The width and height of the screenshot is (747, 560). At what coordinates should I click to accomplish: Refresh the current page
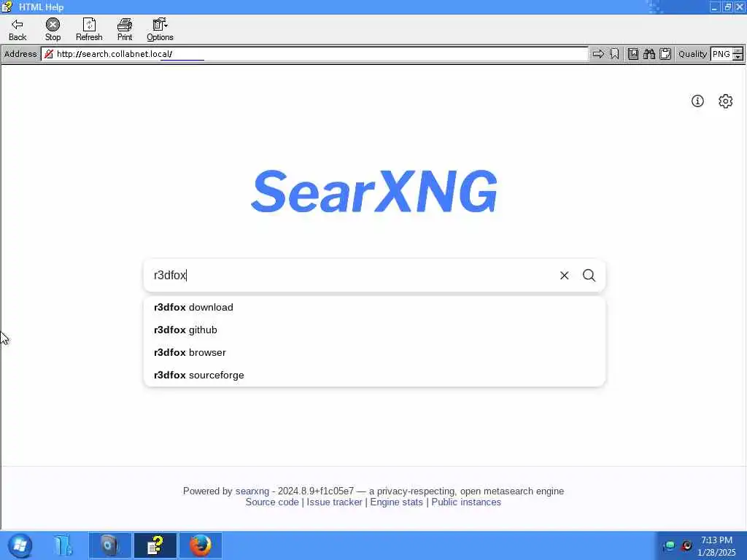tap(88, 29)
